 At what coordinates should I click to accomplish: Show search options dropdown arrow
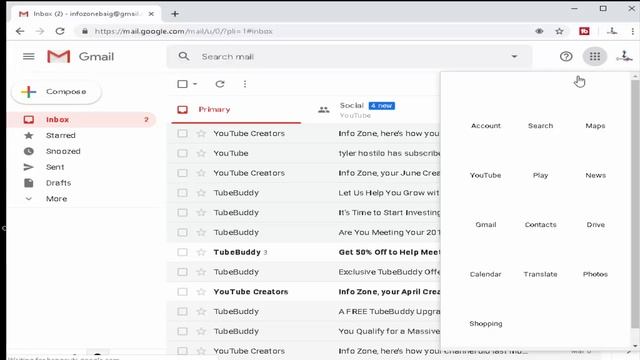point(514,56)
